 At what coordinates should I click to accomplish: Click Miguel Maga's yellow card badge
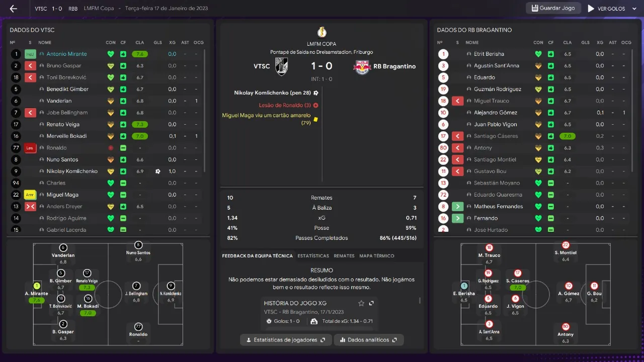[x=30, y=195]
